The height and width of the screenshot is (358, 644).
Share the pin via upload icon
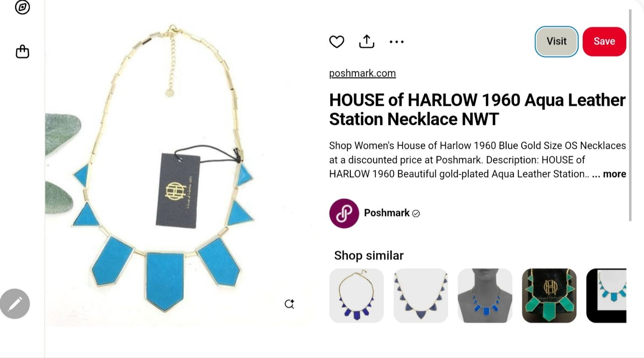367,42
